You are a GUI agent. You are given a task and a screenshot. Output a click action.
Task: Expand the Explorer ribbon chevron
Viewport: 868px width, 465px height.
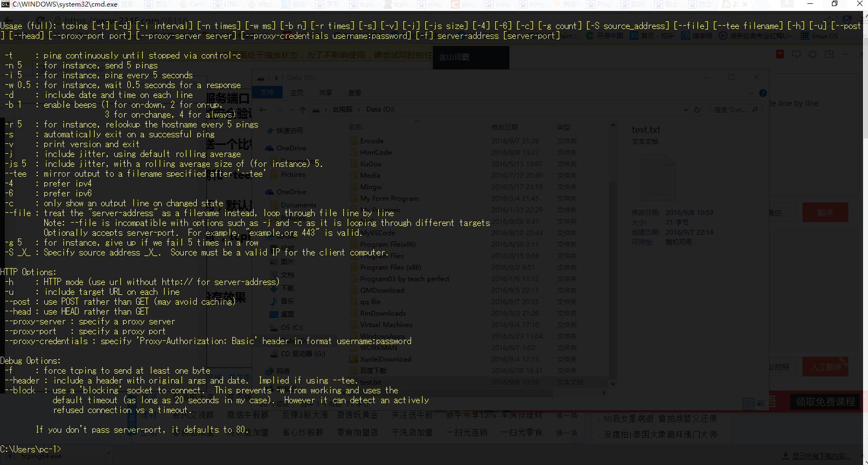point(751,93)
